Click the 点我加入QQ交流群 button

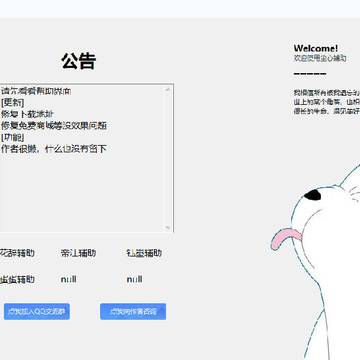[37, 311]
